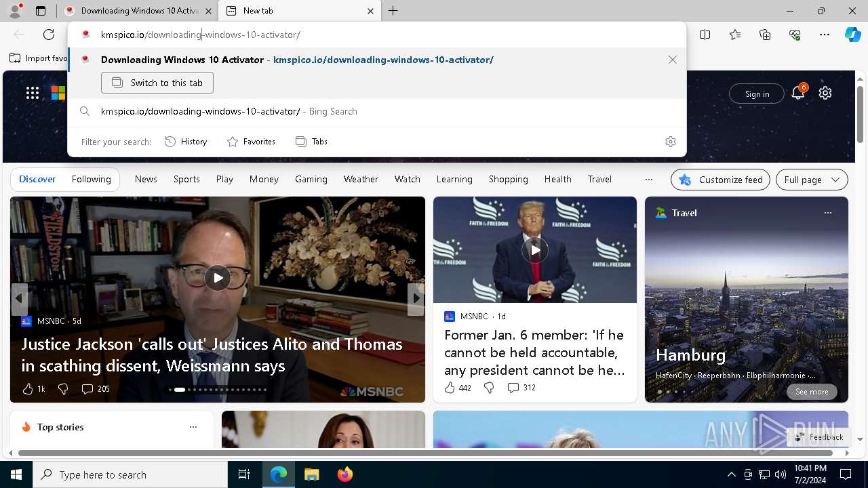Open Browser essentials icon

click(795, 35)
